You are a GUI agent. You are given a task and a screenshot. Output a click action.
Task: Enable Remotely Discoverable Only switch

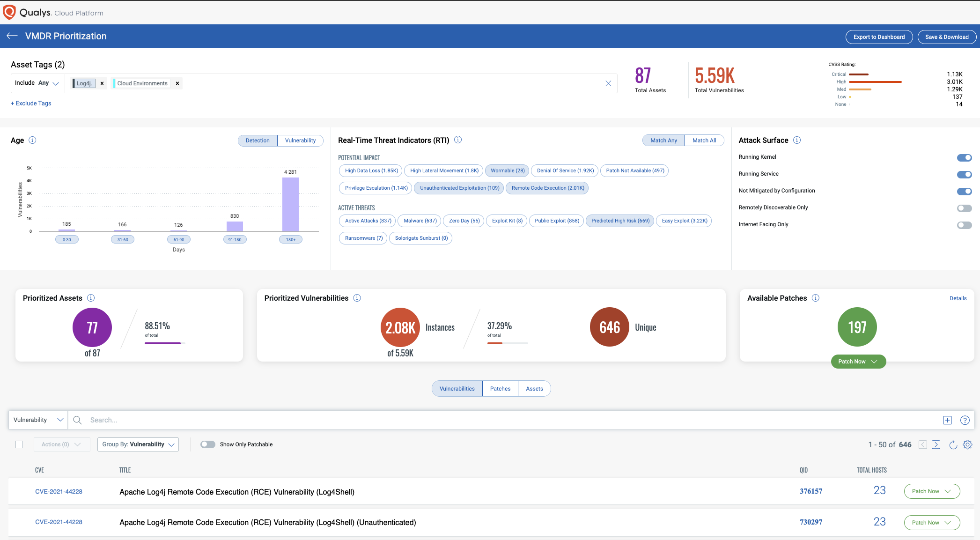coord(965,208)
